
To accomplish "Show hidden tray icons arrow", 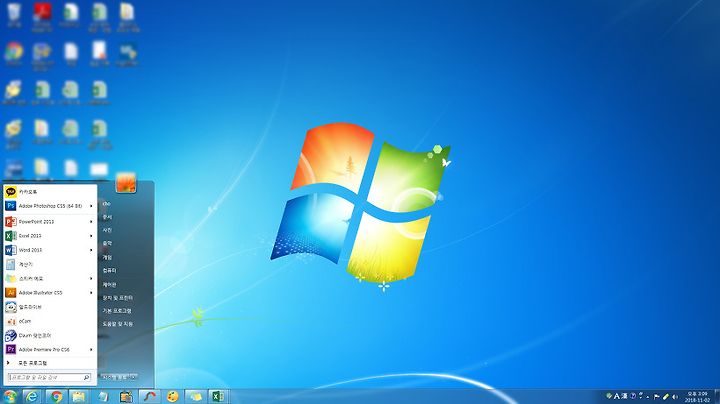I will pos(648,397).
